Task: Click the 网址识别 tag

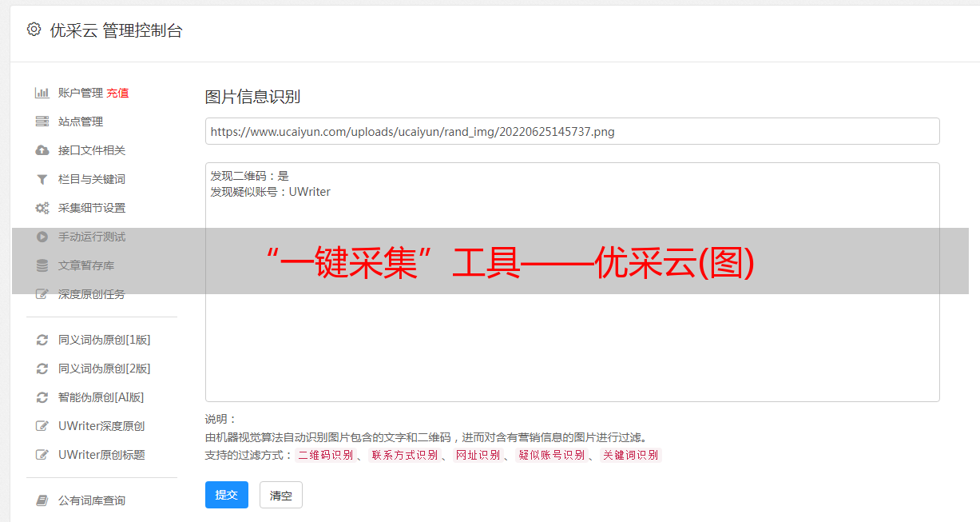Action: point(478,455)
